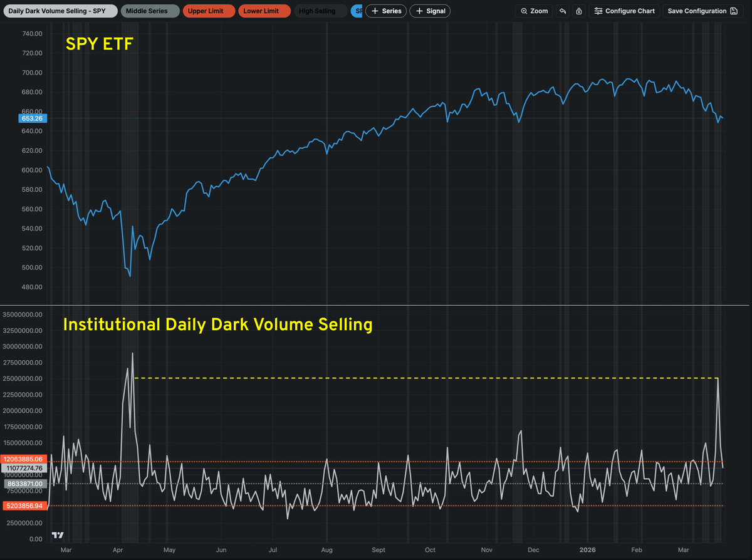Click the 25000000.00 volume axis label

[23, 379]
